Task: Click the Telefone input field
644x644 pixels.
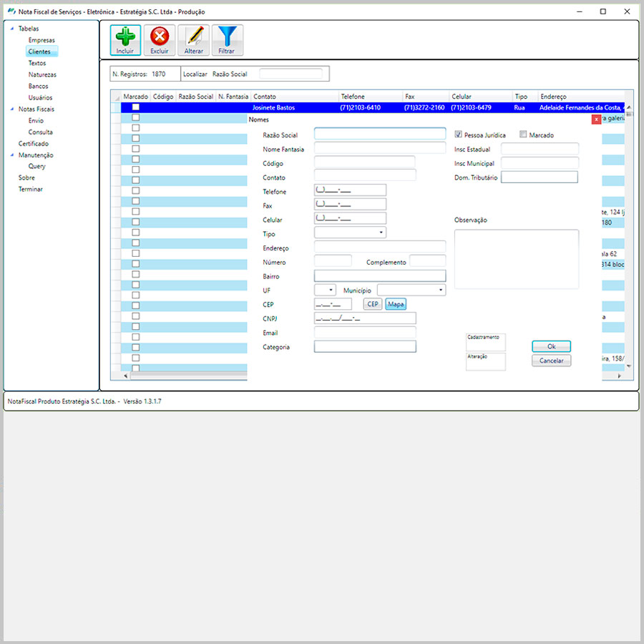Action: pyautogui.click(x=350, y=190)
